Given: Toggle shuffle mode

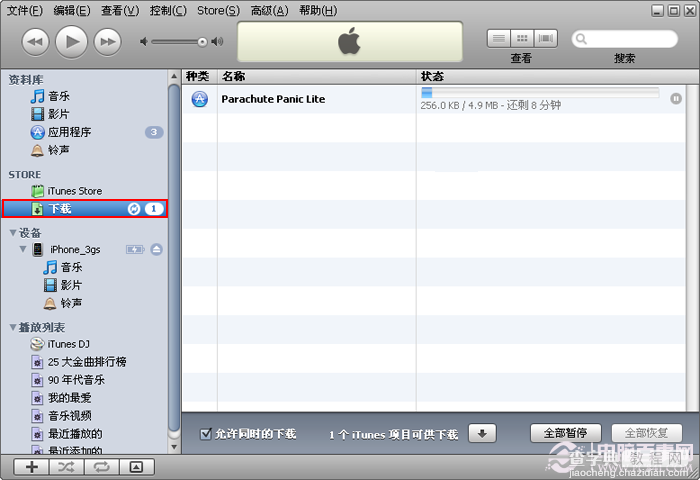Looking at the screenshot, I should tap(67, 467).
